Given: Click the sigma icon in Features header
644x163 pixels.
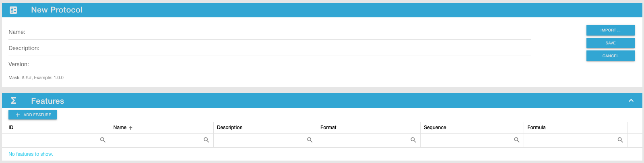Looking at the screenshot, I should 13,100.
